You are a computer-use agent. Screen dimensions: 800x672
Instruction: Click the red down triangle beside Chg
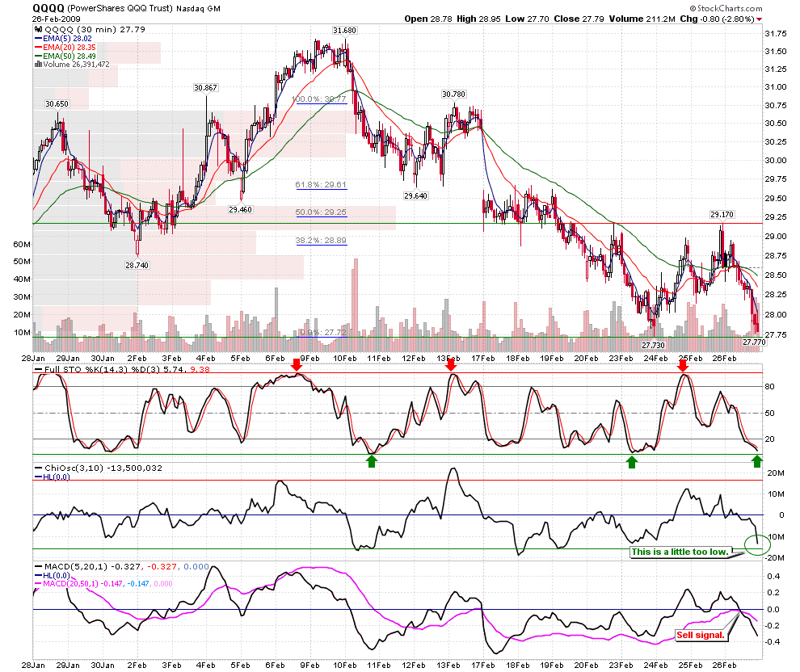tap(759, 19)
